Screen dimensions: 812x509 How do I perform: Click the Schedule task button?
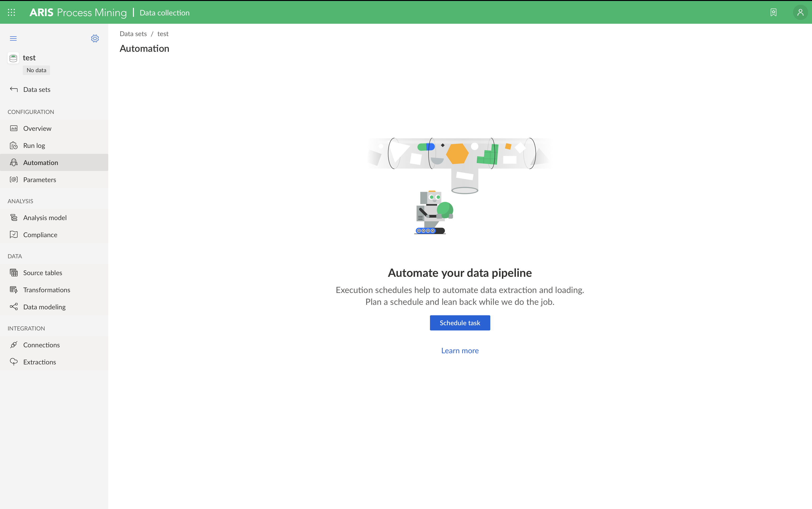click(460, 323)
